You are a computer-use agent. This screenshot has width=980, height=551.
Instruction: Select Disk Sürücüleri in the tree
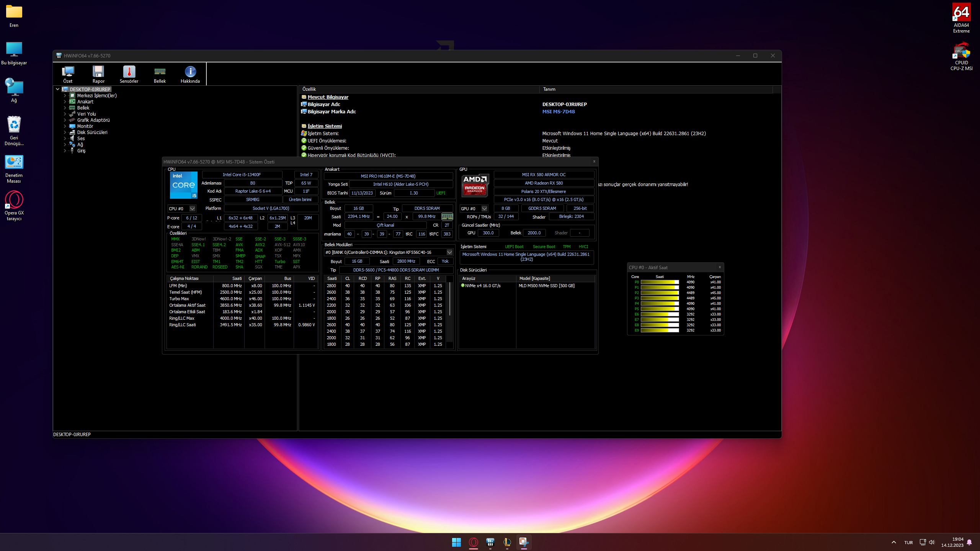pyautogui.click(x=92, y=132)
